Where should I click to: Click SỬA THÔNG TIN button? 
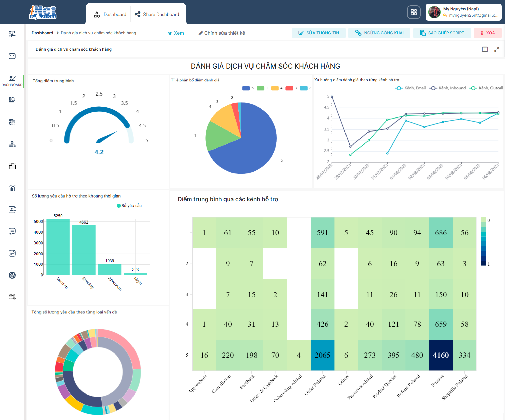pos(318,33)
